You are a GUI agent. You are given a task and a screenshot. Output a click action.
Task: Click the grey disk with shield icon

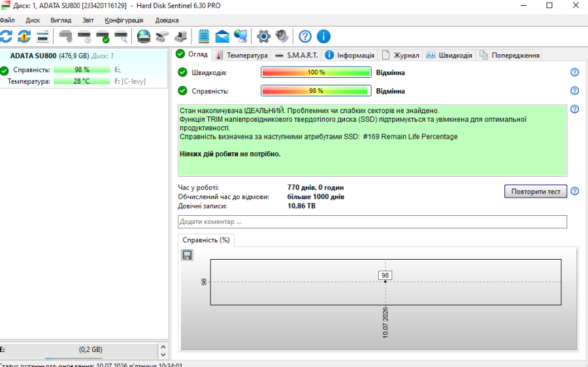[x=65, y=37]
